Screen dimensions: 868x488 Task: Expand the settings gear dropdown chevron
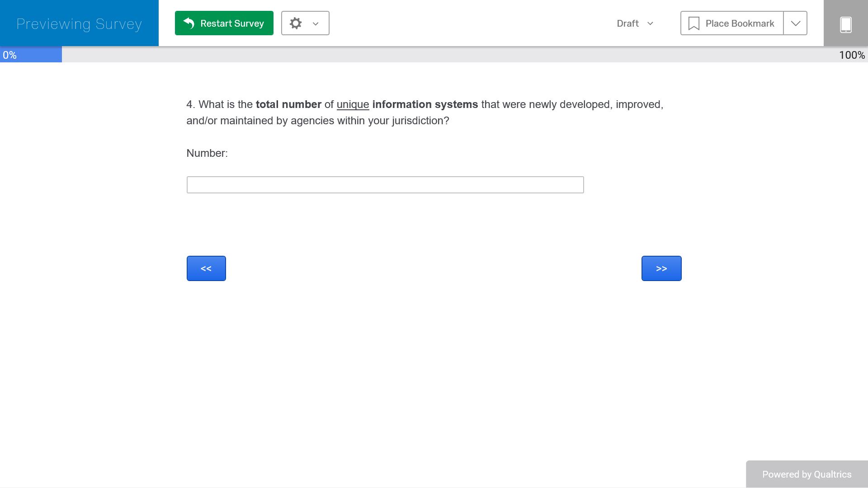pos(316,24)
